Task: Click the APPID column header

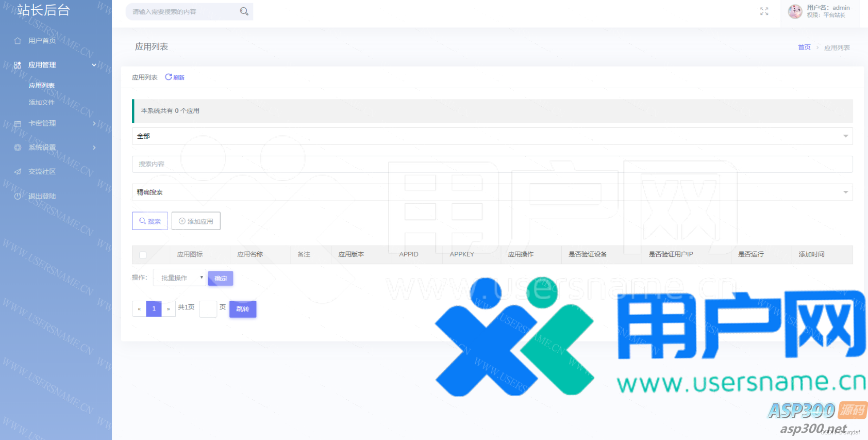Action: [409, 254]
